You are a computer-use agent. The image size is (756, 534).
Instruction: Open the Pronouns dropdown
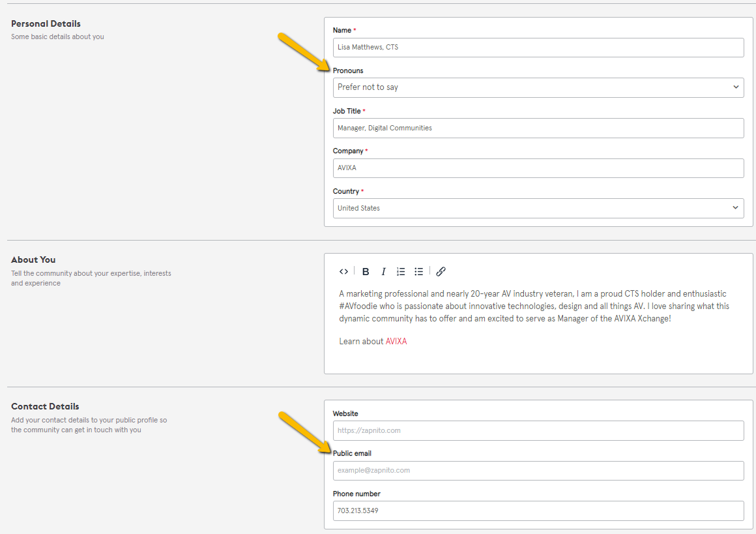[538, 87]
